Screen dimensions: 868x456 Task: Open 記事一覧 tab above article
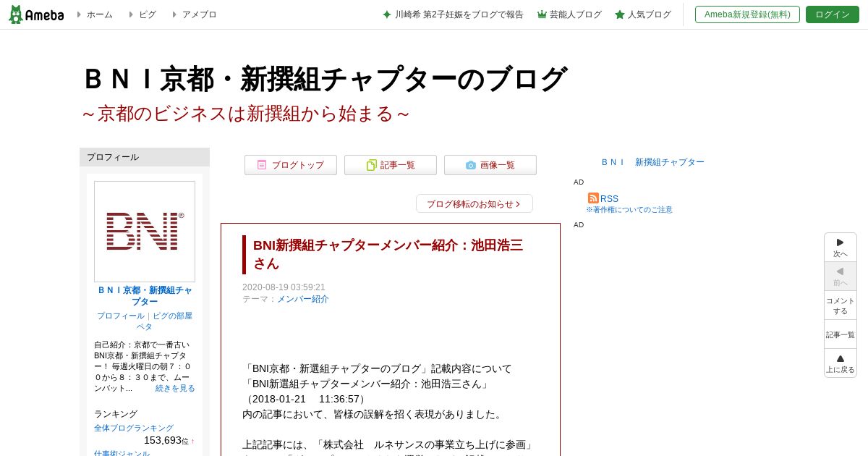click(391, 165)
